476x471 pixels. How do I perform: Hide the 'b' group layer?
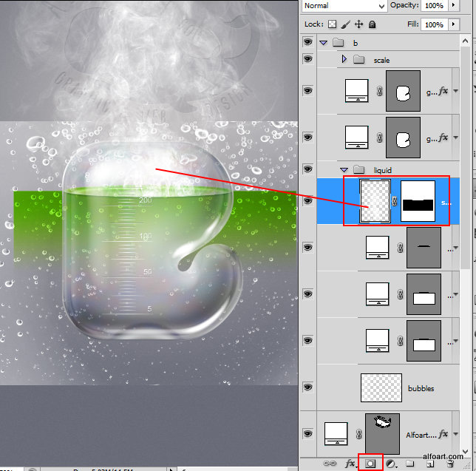[x=307, y=43]
